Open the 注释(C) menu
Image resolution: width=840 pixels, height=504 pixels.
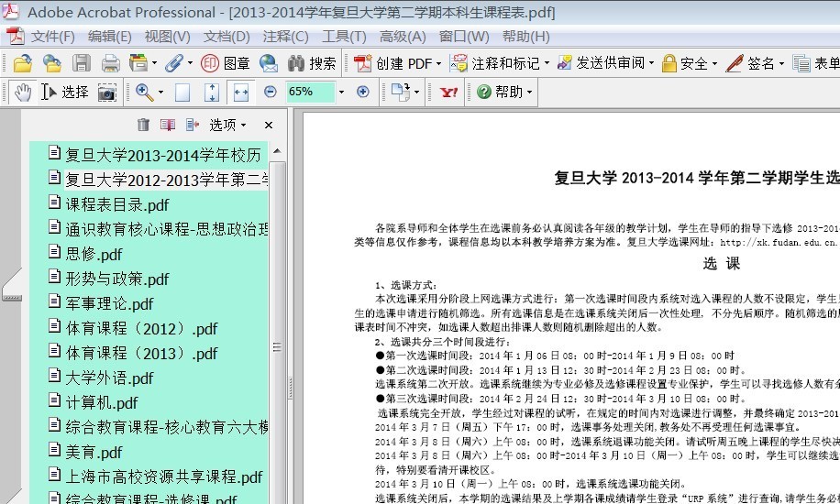coord(285,37)
